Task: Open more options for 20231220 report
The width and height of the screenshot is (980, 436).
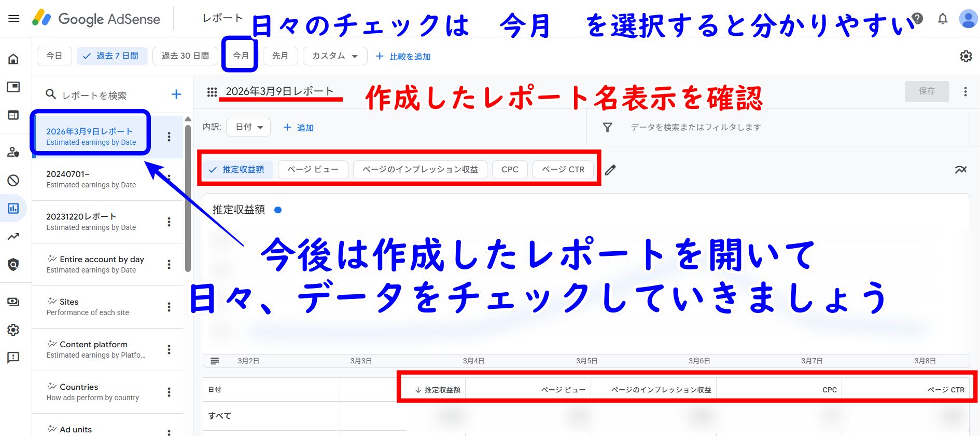Action: (x=169, y=222)
